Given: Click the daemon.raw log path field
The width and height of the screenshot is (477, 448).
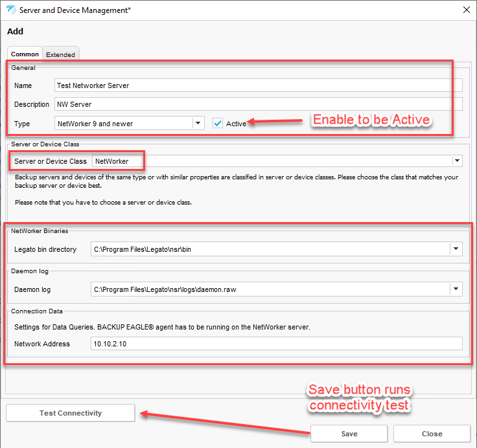Looking at the screenshot, I should pos(269,289).
